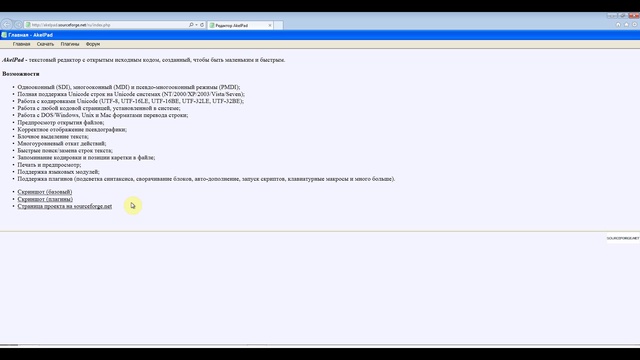Go back with the browser Back arrow
The image size is (640, 360).
7,24
